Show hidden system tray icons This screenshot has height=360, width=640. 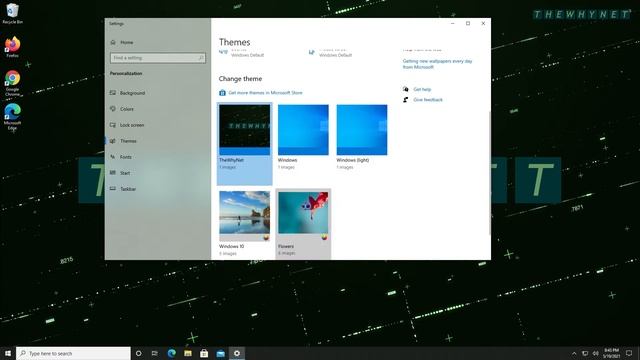[x=574, y=353]
